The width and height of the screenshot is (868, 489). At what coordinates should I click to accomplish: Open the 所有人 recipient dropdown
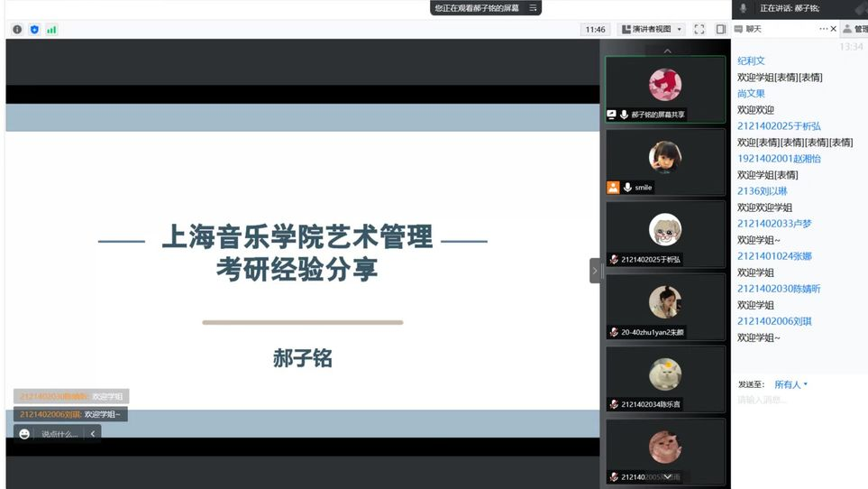[x=790, y=384]
